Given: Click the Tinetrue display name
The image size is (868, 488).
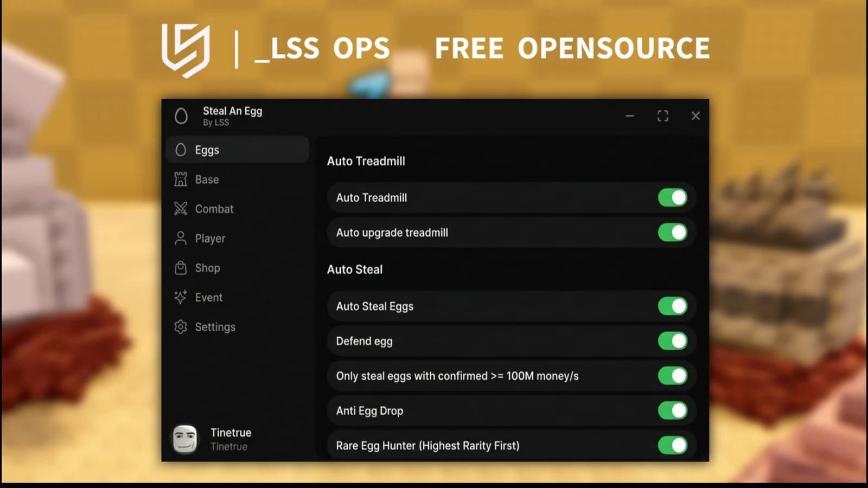Looking at the screenshot, I should click(x=231, y=433).
